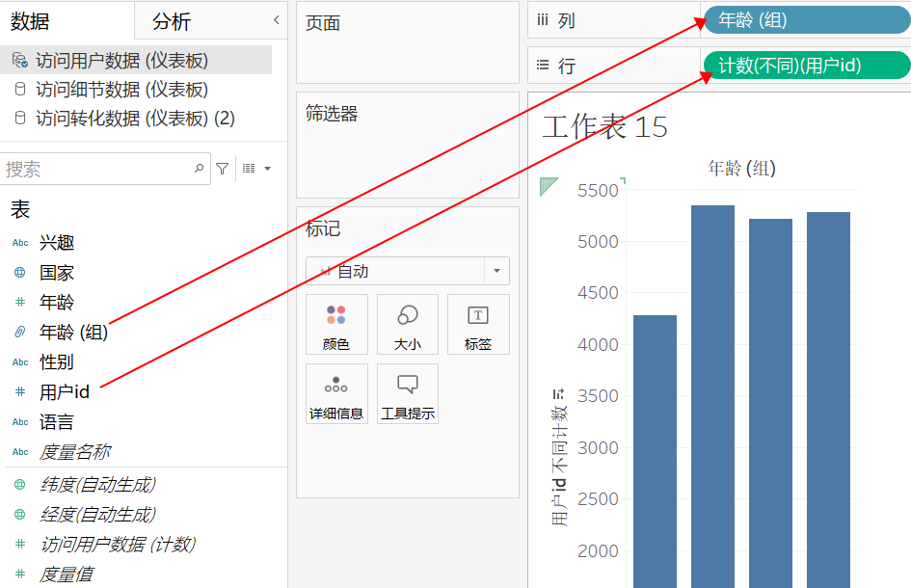Switch to the 分析 tab
This screenshot has height=588, width=911.
tap(172, 21)
